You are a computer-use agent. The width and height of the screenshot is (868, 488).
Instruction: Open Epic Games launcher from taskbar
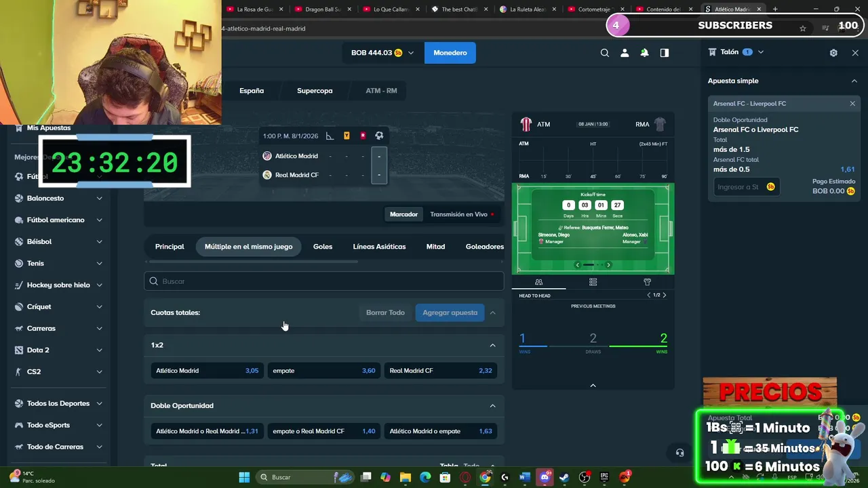point(604,477)
